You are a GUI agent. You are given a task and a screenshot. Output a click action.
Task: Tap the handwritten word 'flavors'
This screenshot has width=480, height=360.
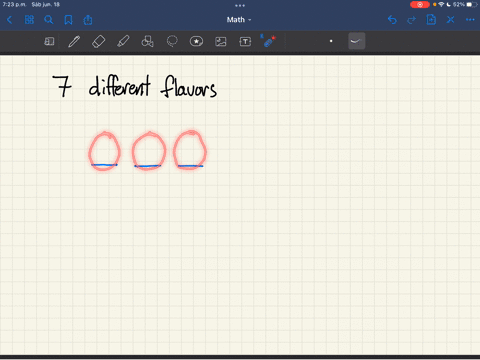click(x=189, y=87)
